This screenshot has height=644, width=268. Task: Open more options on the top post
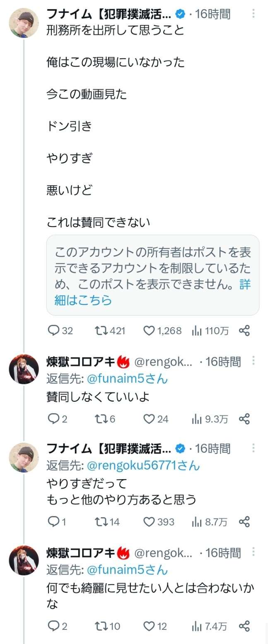click(254, 14)
